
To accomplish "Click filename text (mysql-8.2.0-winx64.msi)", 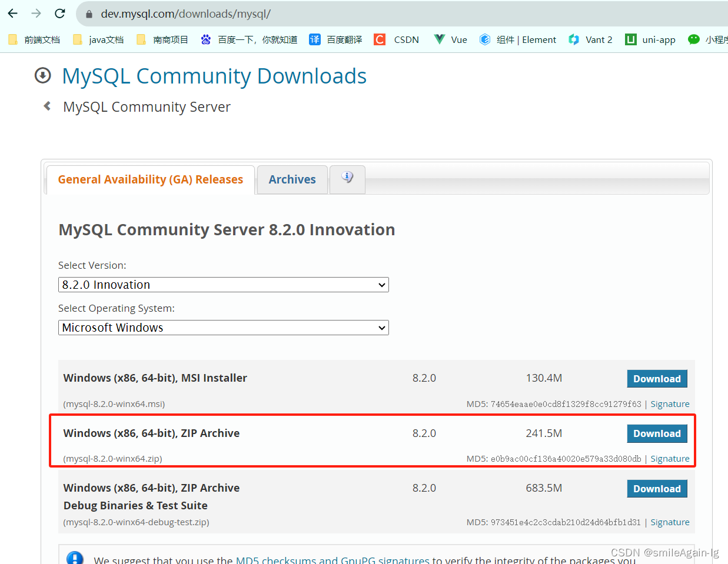I will click(114, 404).
